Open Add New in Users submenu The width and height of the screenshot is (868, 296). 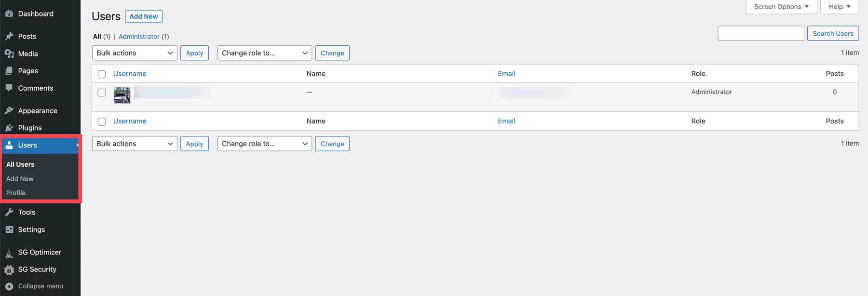(x=20, y=179)
